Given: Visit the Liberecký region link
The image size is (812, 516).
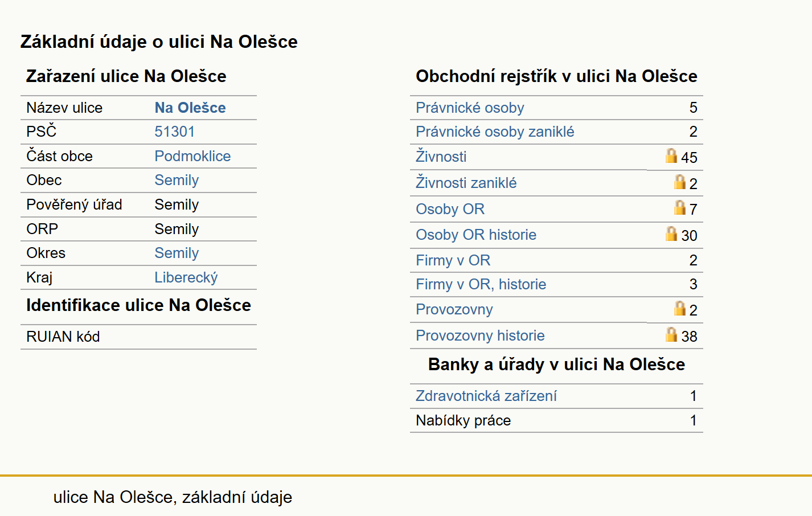Looking at the screenshot, I should pos(186,277).
